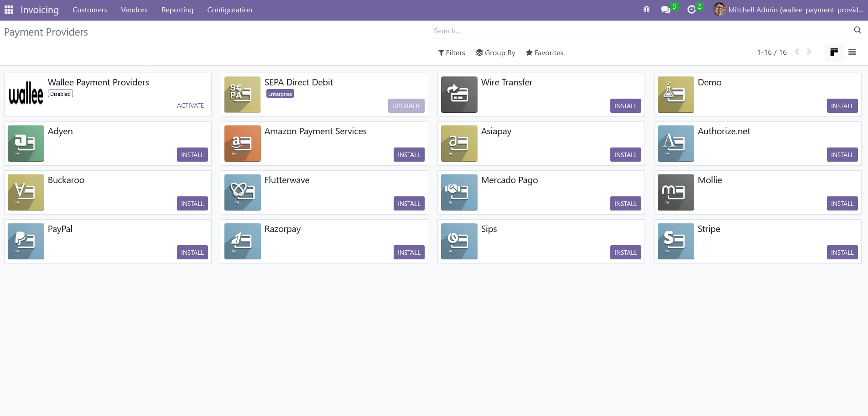Click the debug bug icon
The image size is (868, 416).
pyautogui.click(x=646, y=9)
